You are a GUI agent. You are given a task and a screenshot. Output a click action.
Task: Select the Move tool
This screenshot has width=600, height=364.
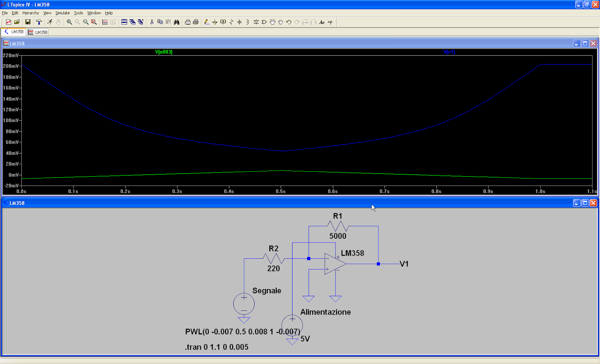[x=272, y=22]
